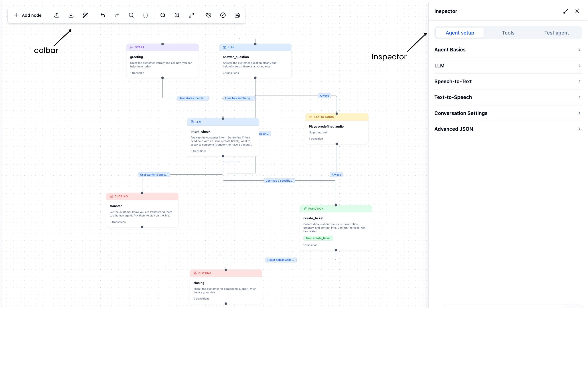Click the hang-up icon on closing node

pyautogui.click(x=195, y=273)
